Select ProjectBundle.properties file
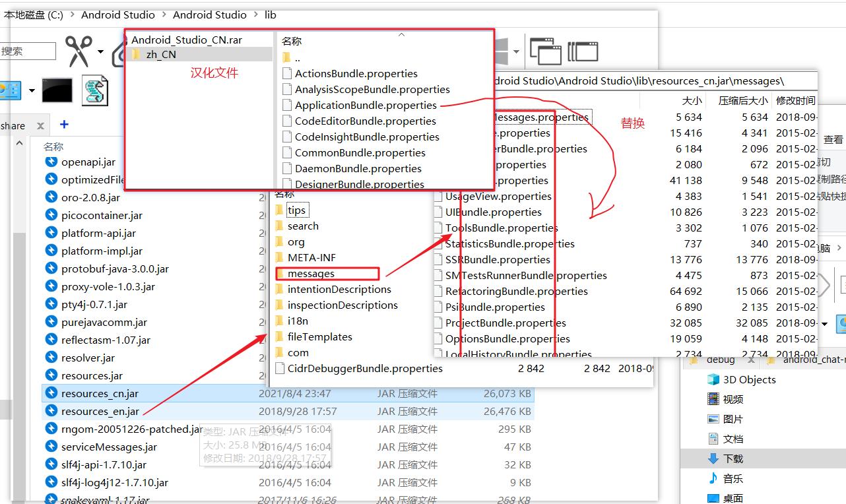Viewport: 846px width, 504px height. pos(500,323)
